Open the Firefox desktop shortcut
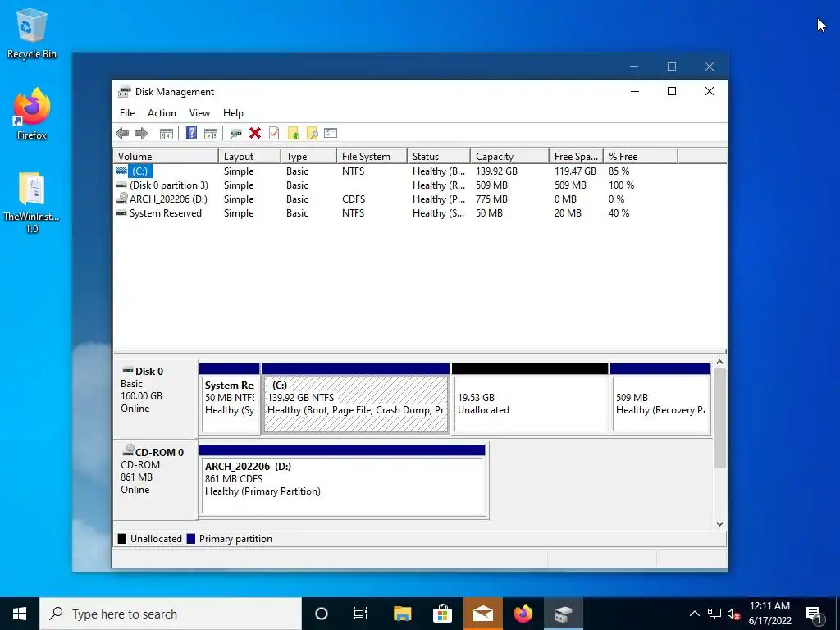 pyautogui.click(x=32, y=114)
